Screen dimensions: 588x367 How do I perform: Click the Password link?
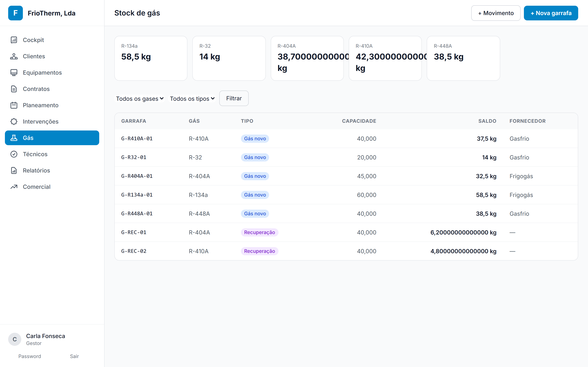coord(30,356)
